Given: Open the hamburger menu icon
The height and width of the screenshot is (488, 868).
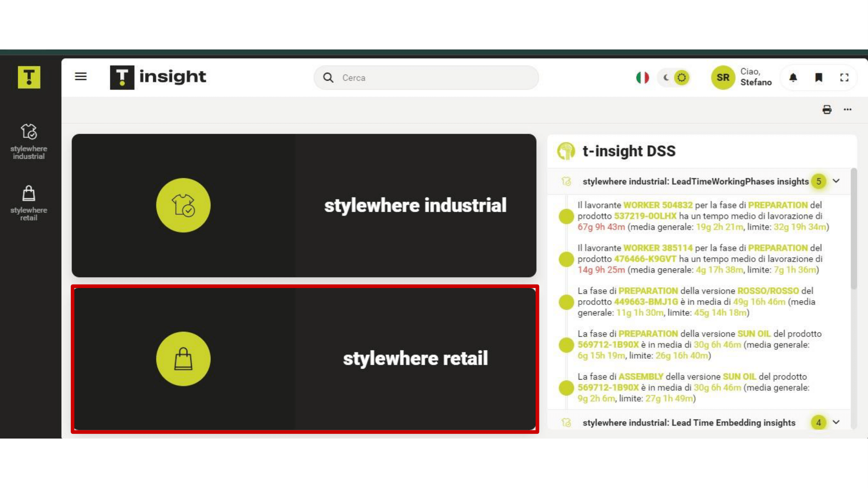Looking at the screenshot, I should (x=81, y=77).
